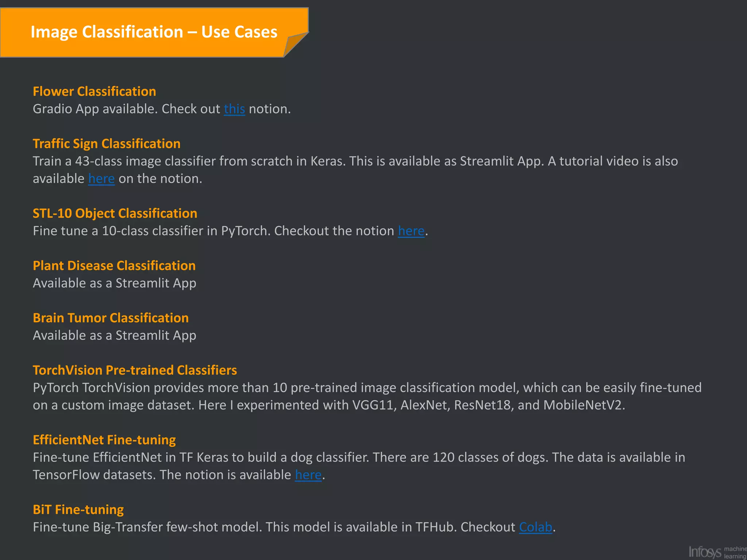
Task: Select the 'STL-10 Object Classification' heading
Action: tap(115, 213)
